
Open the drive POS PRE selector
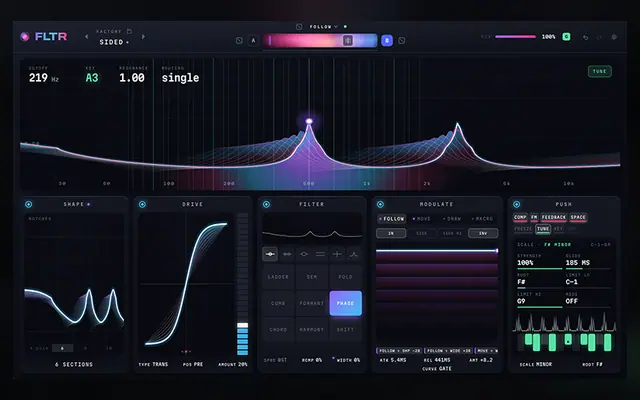pyautogui.click(x=193, y=364)
